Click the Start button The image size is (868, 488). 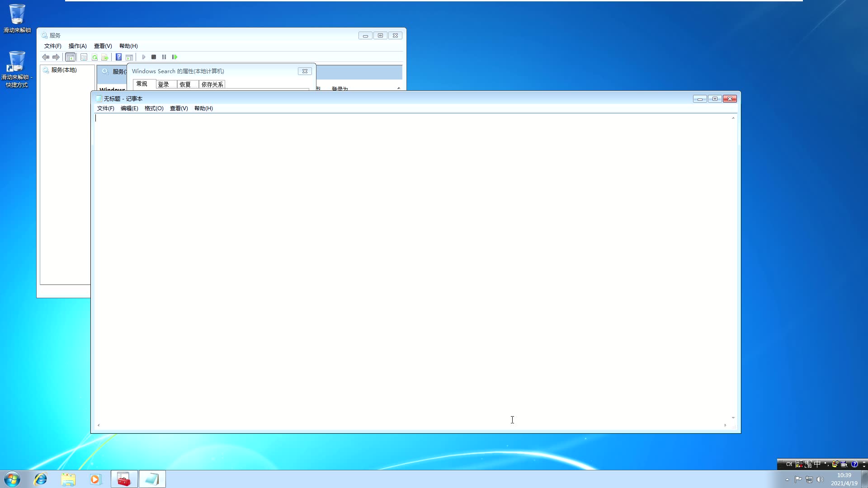pos(11,479)
